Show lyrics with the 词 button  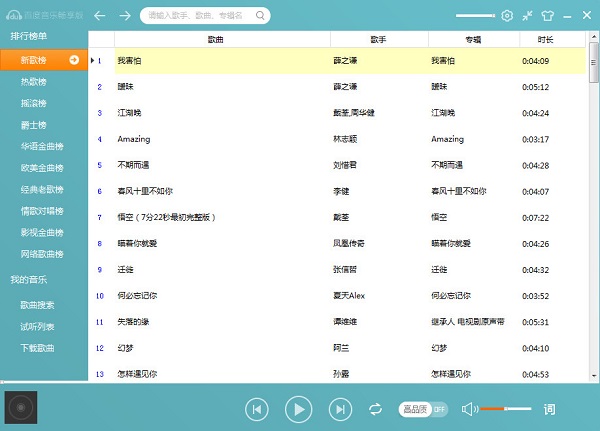(549, 409)
